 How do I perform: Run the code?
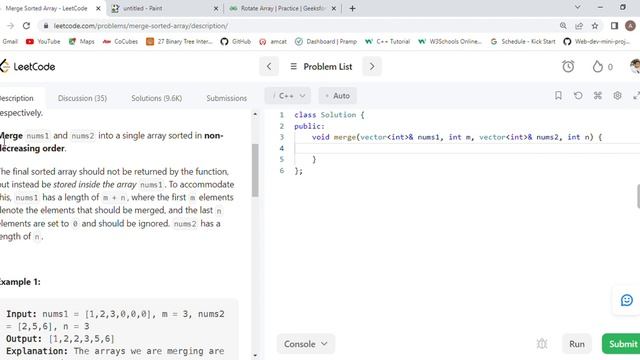tap(577, 344)
